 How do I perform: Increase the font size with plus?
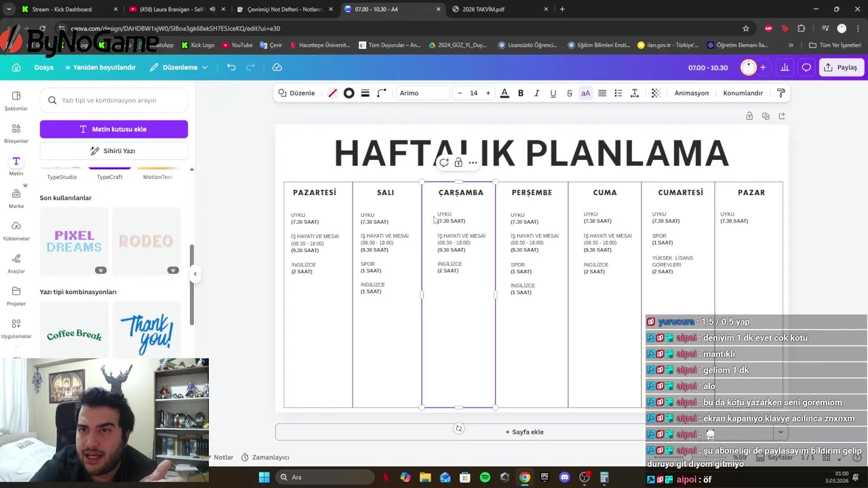[x=488, y=93]
